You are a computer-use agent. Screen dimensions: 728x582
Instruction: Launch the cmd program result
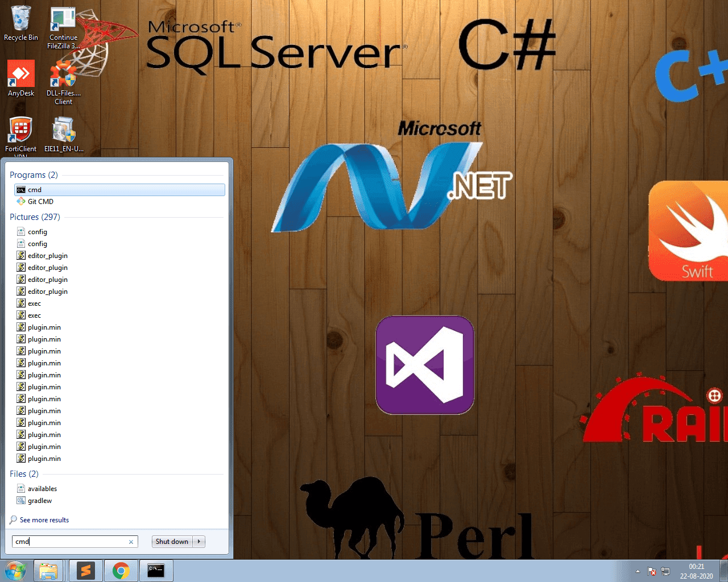[119, 190]
